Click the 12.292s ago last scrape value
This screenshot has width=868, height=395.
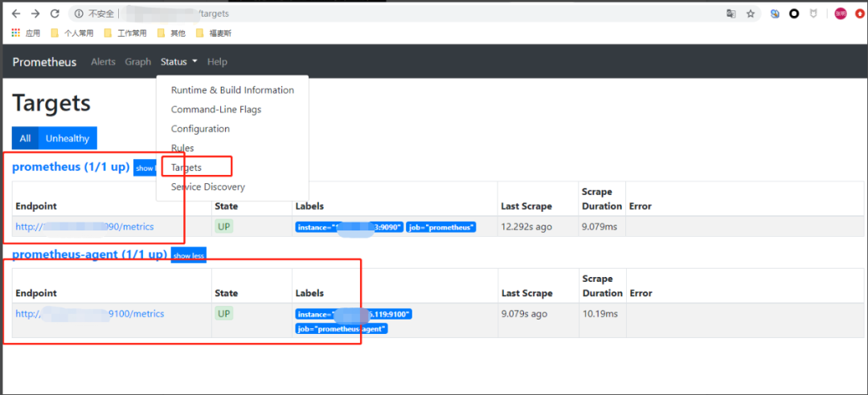pyautogui.click(x=526, y=226)
